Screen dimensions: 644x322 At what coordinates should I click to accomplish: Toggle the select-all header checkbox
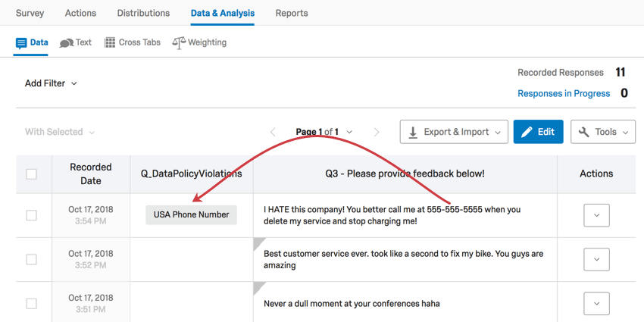[x=32, y=174]
